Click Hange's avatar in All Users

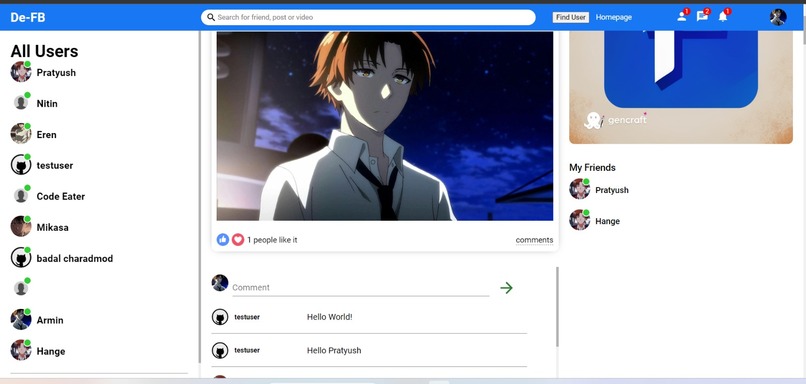[21, 351]
